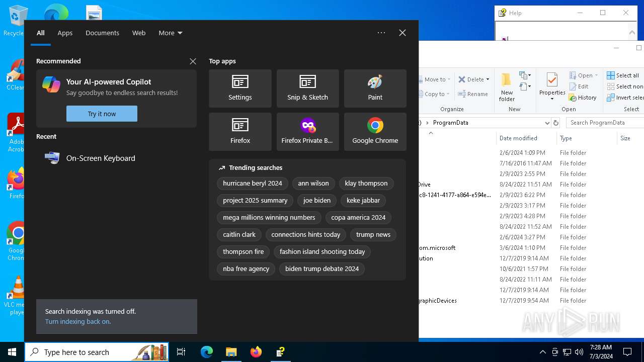
Task: Expand Open dropdown in Explorer ribbon
Action: (596, 75)
